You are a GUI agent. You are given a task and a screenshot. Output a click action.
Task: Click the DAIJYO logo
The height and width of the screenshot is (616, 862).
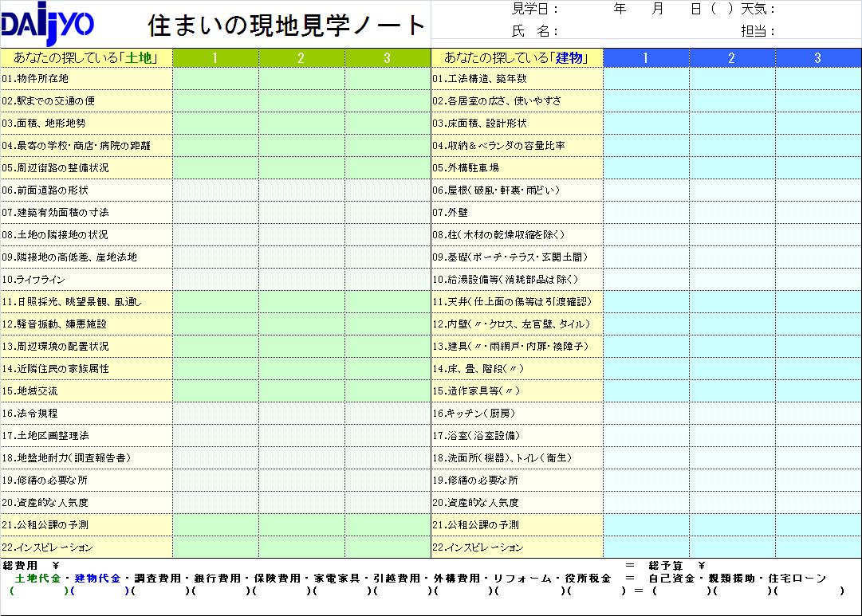(47, 24)
